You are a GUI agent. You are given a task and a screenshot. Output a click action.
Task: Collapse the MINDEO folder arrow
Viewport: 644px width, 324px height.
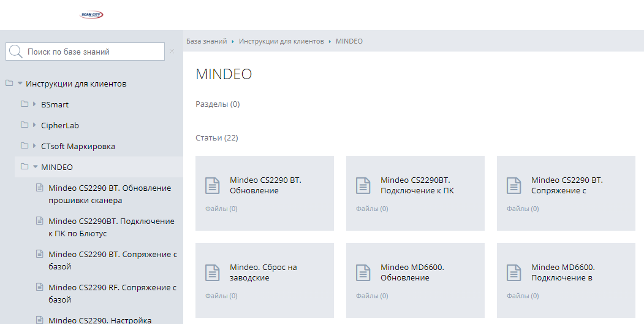(x=35, y=166)
